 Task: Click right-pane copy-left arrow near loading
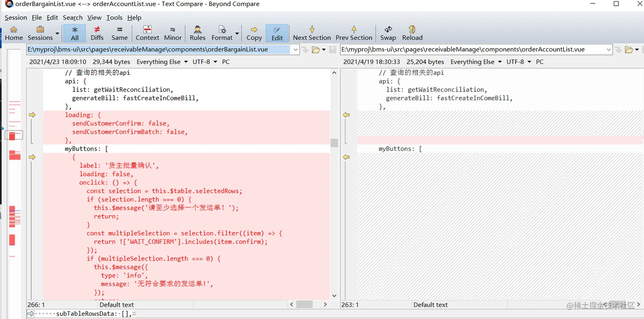point(346,115)
